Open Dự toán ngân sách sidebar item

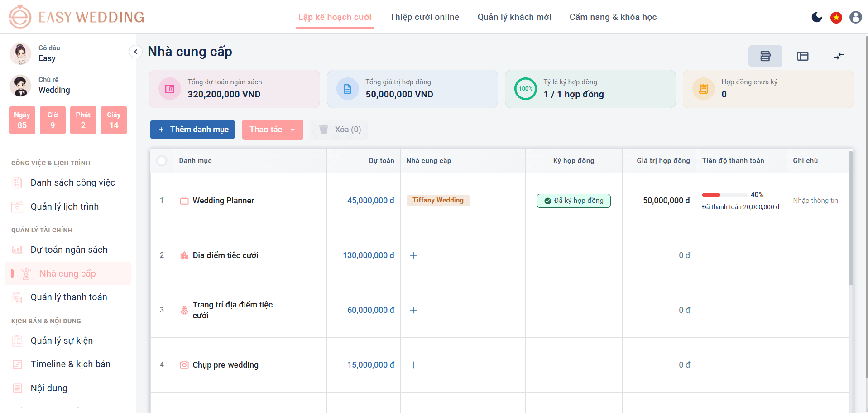pos(68,250)
